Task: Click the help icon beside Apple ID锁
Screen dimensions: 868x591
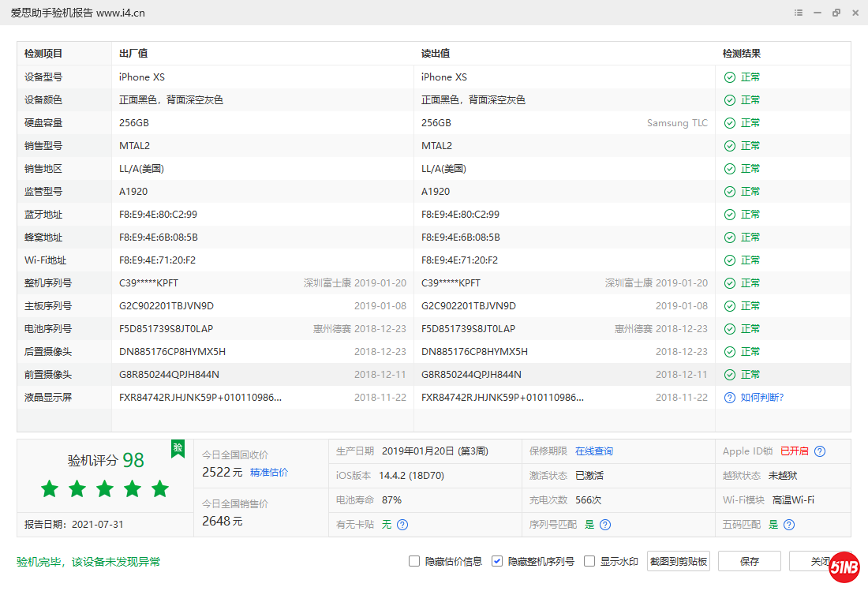Action: click(x=820, y=451)
